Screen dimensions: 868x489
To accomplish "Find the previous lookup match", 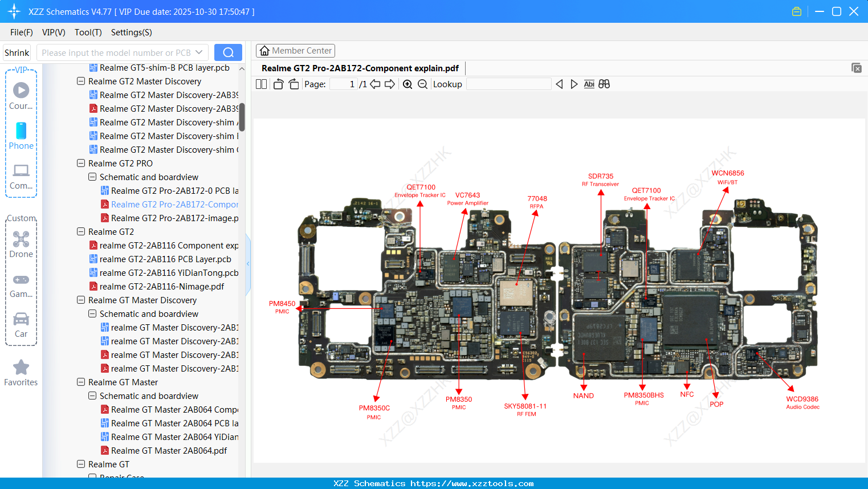I will coord(559,84).
